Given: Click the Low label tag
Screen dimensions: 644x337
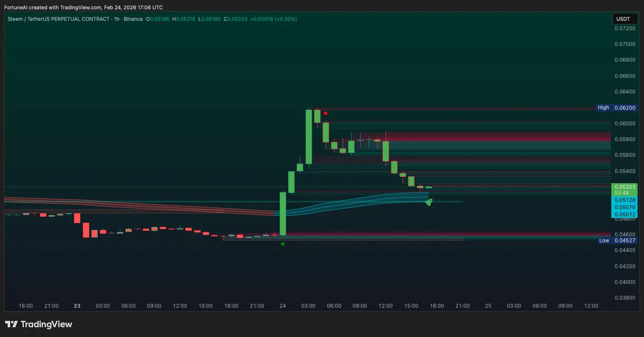Looking at the screenshot, I should [x=604, y=241].
